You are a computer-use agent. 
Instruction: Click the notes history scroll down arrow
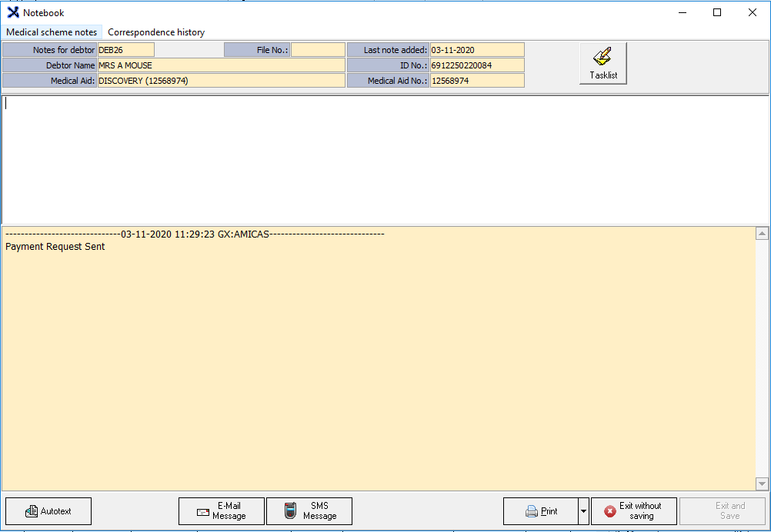762,484
